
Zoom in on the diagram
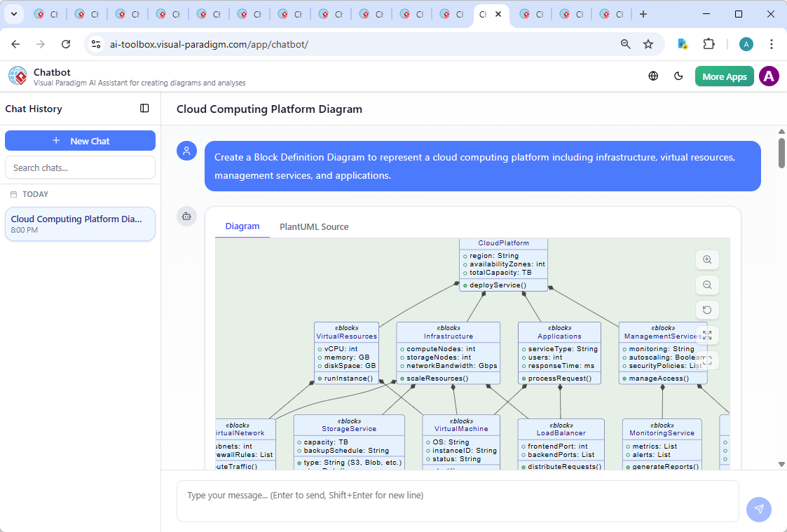click(x=707, y=259)
